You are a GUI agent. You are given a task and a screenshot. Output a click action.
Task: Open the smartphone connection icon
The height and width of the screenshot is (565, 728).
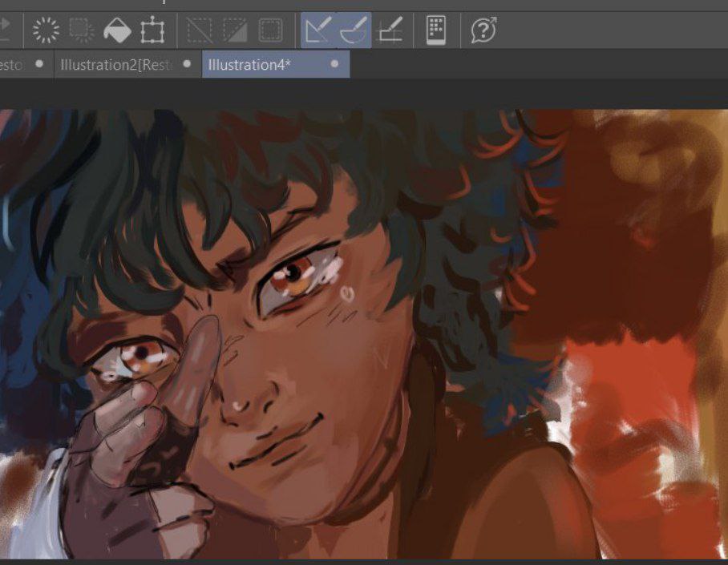[x=435, y=31]
